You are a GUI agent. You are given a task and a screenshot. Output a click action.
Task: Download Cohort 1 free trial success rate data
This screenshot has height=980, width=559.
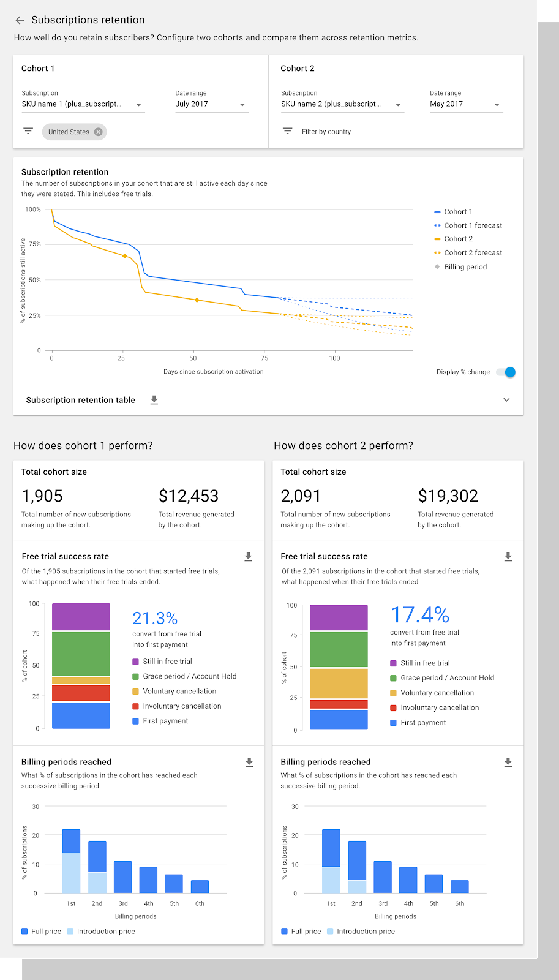[x=248, y=557]
